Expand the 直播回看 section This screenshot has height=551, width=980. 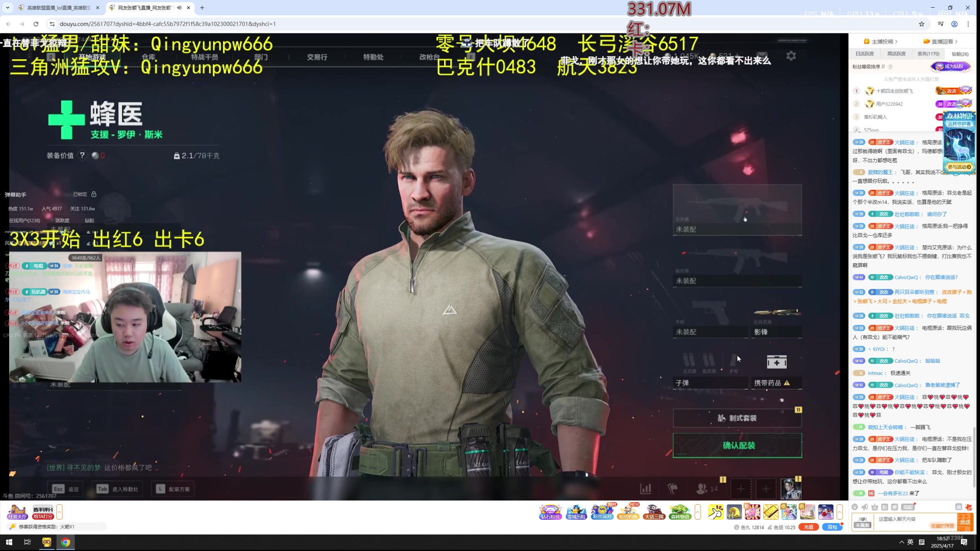[940, 41]
